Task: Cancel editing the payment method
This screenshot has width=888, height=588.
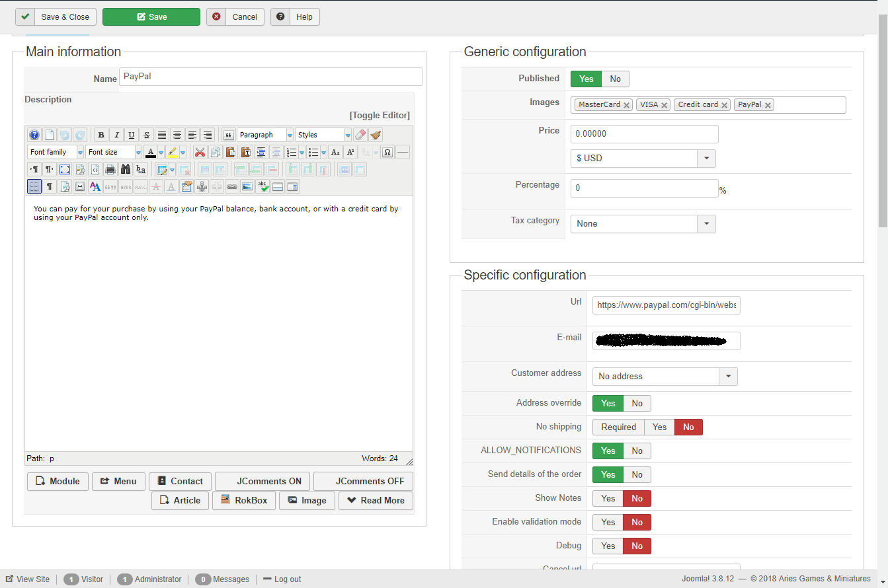Action: [235, 17]
